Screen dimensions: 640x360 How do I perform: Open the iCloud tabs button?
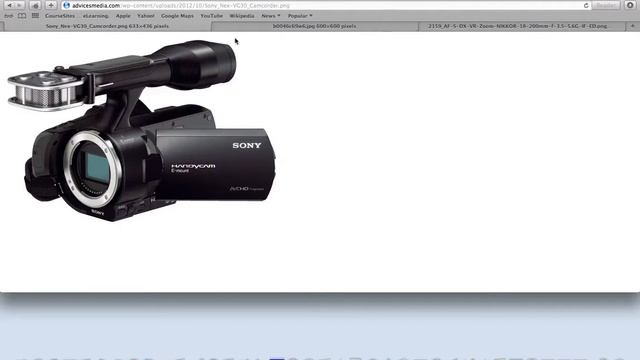click(x=36, y=5)
